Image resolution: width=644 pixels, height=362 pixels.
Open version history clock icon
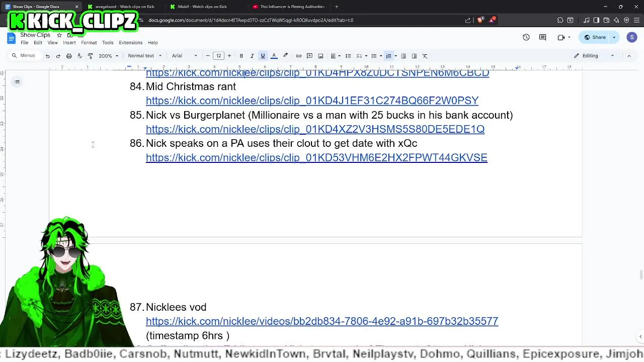526,37
